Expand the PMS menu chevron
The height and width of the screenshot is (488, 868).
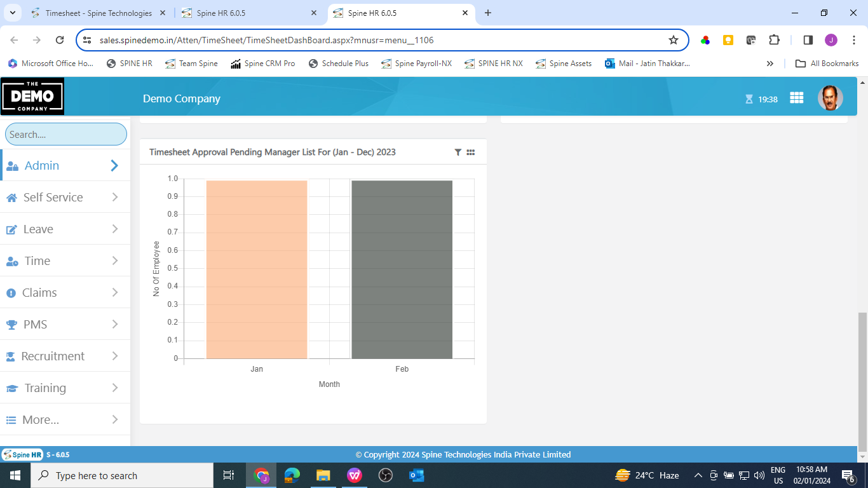tap(115, 324)
